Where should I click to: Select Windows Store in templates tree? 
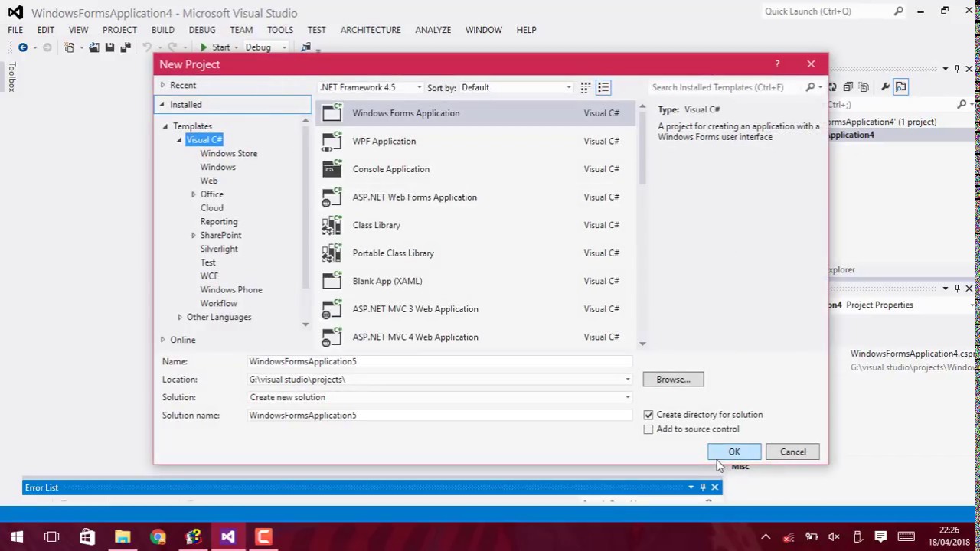click(x=229, y=153)
